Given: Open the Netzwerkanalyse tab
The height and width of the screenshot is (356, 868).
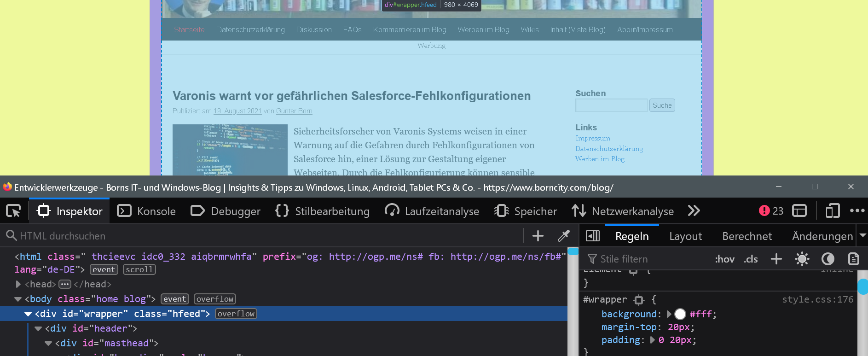Looking at the screenshot, I should pos(623,211).
